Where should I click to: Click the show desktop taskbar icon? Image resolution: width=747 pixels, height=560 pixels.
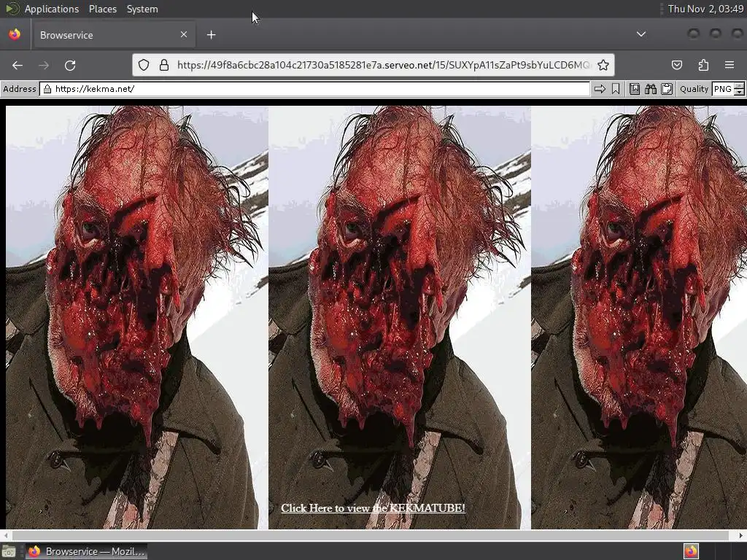[x=9, y=551]
